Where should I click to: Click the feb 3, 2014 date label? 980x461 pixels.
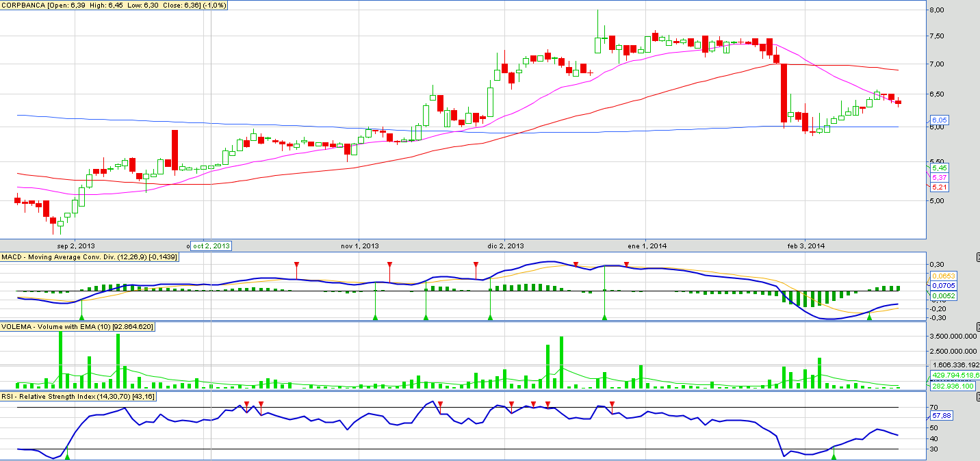pyautogui.click(x=807, y=246)
